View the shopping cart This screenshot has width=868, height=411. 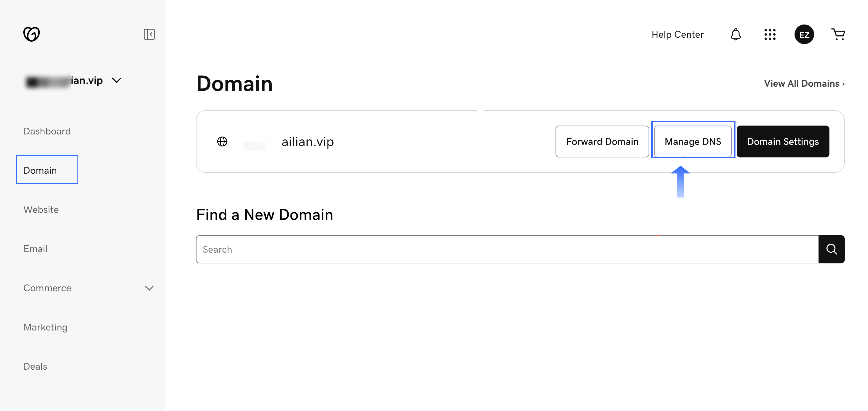(x=838, y=34)
